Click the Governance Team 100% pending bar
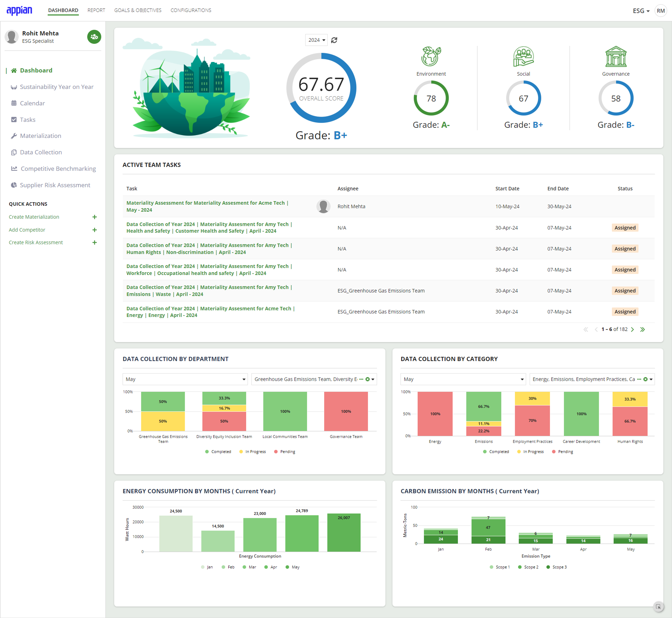672x618 pixels. (x=346, y=412)
